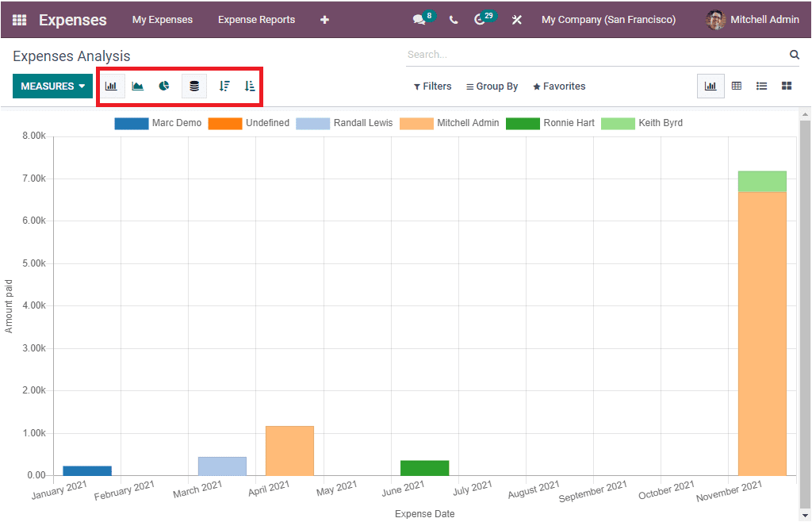Switch to the pie chart view

click(163, 85)
